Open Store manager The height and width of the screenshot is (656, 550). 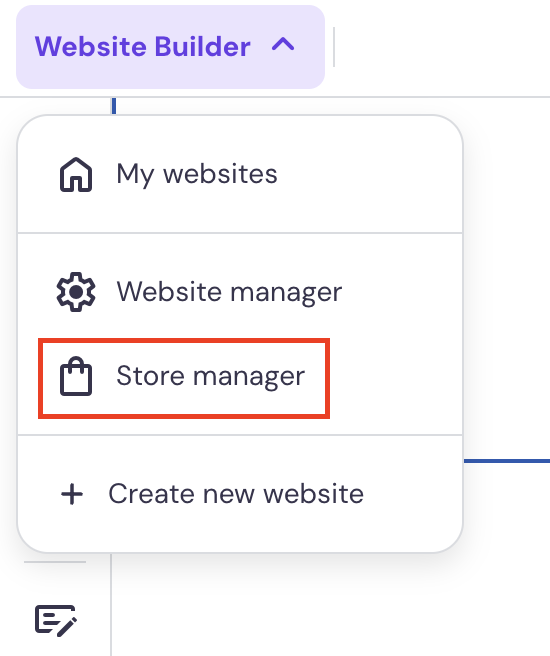[184, 378]
